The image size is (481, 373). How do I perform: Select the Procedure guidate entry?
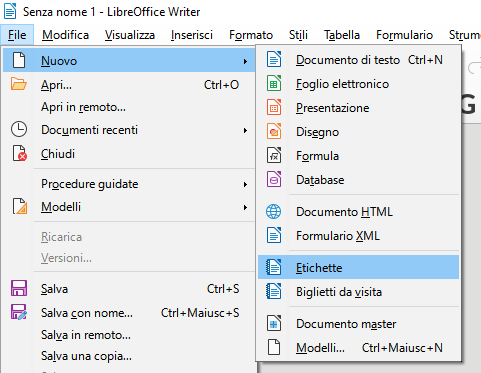click(x=129, y=184)
